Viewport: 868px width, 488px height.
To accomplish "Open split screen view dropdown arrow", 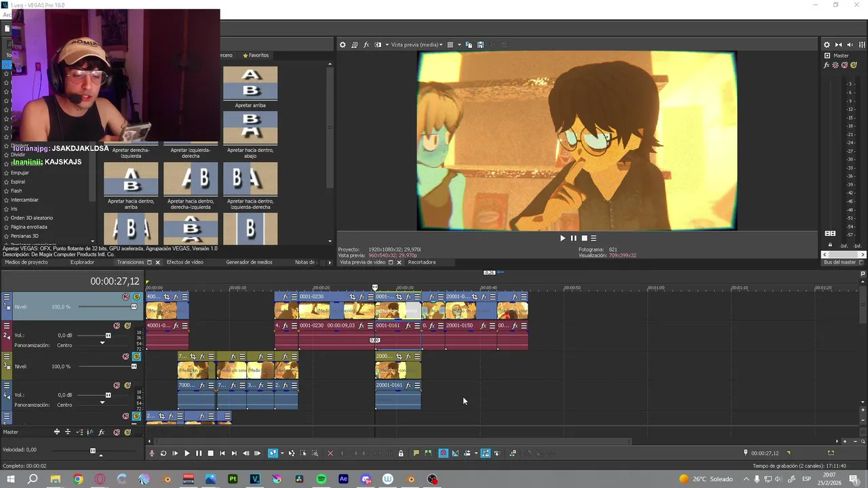I will [387, 45].
